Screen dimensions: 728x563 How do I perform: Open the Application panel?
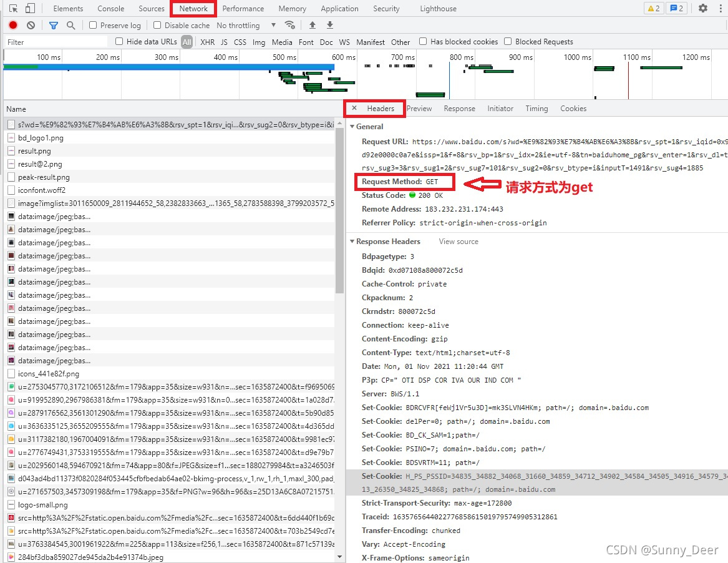click(x=339, y=8)
